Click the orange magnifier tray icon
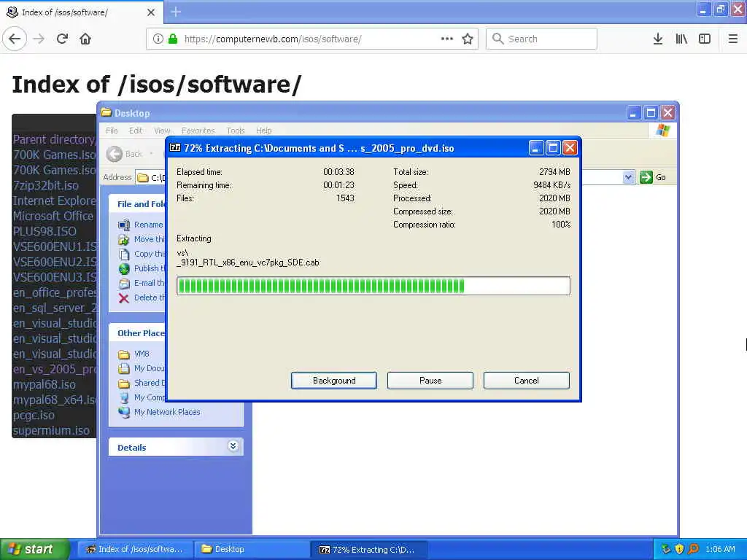Viewport: 747px width, 560px height. point(694,549)
